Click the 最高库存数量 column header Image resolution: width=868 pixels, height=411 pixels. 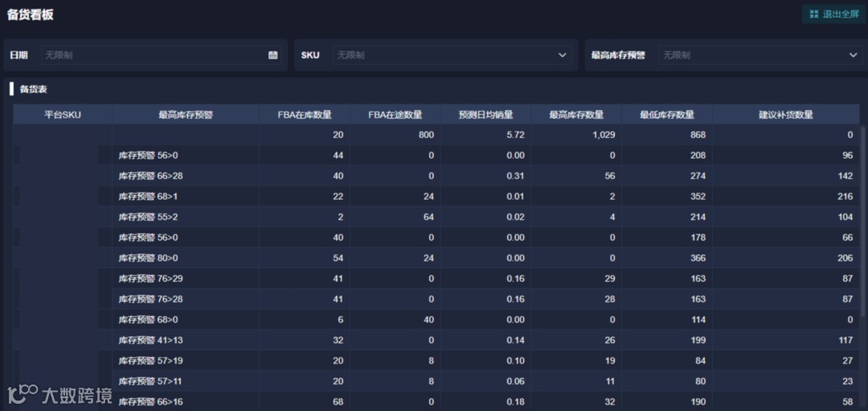click(x=576, y=115)
